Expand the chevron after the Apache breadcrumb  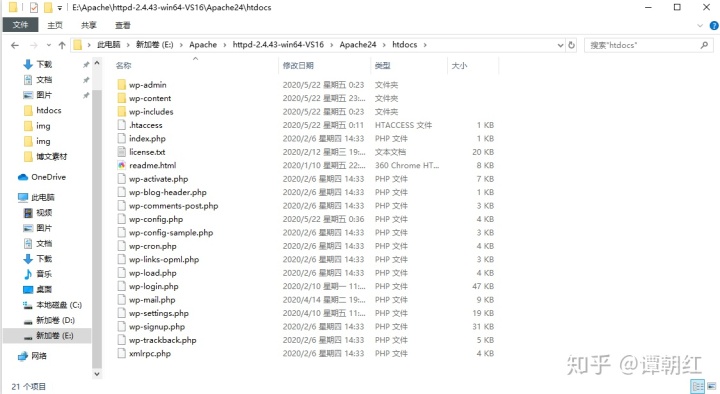click(225, 45)
